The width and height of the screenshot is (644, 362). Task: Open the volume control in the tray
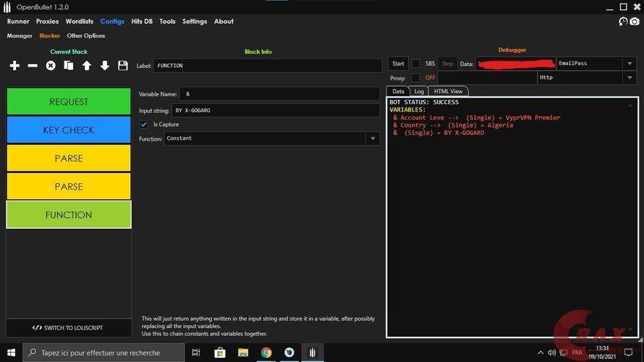pos(551,353)
